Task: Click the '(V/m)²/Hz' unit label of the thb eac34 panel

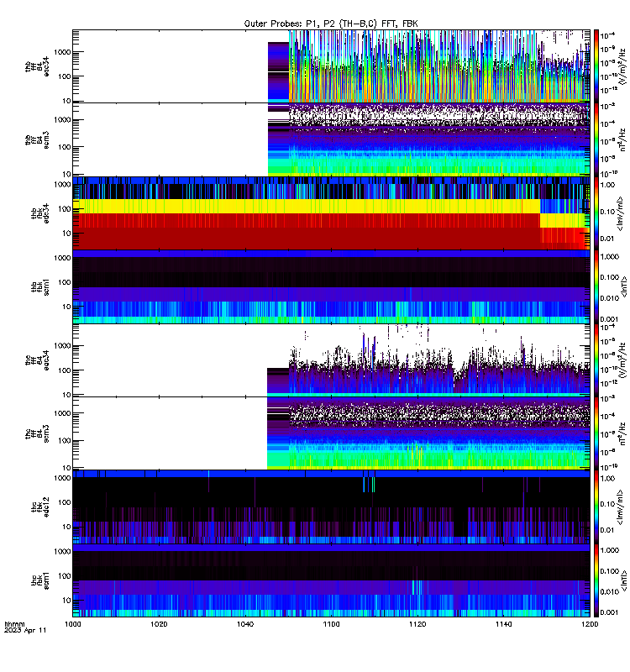Action: click(622, 66)
